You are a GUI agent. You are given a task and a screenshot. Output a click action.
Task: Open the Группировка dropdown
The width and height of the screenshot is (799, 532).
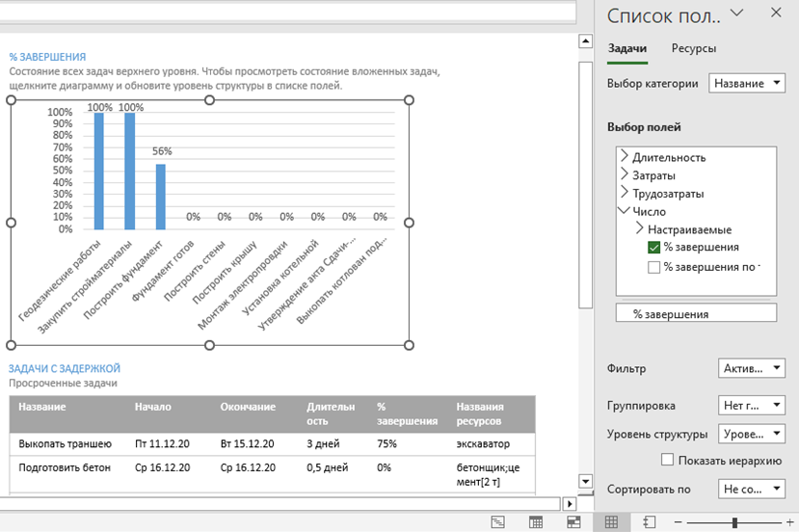(751, 405)
